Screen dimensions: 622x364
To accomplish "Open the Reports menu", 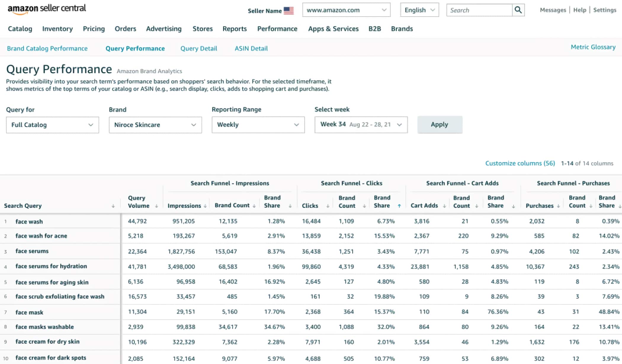I will pyautogui.click(x=235, y=29).
